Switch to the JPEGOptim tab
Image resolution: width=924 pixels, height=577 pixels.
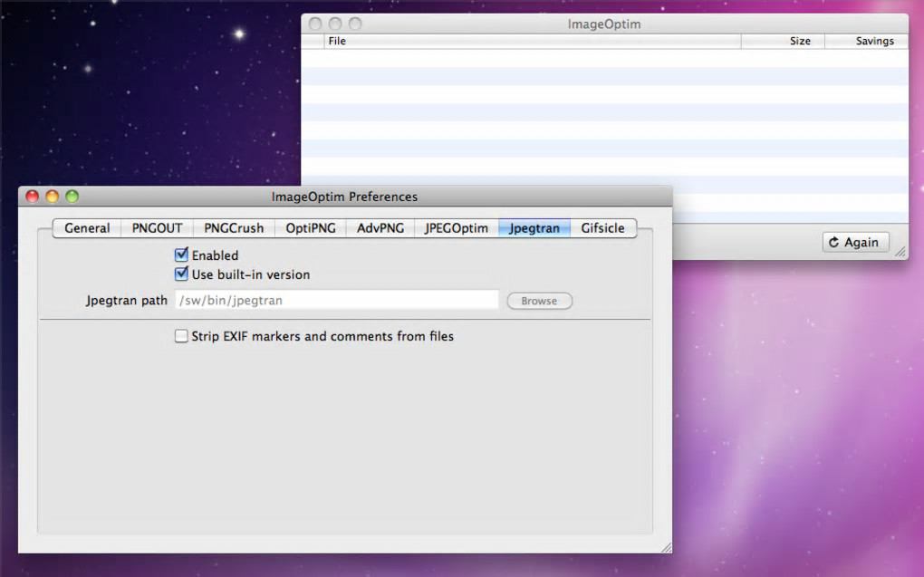coord(456,228)
